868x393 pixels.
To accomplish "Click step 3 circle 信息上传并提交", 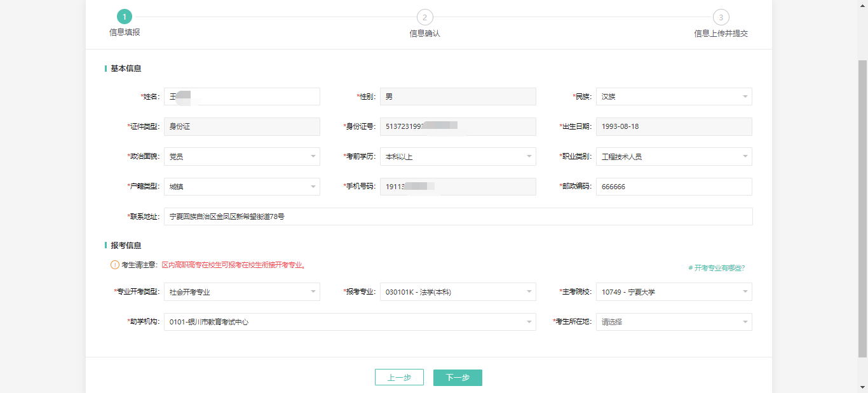I will (x=721, y=18).
